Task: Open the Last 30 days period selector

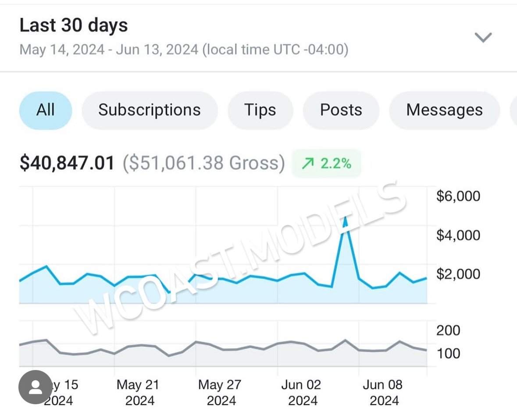Action: [x=74, y=25]
